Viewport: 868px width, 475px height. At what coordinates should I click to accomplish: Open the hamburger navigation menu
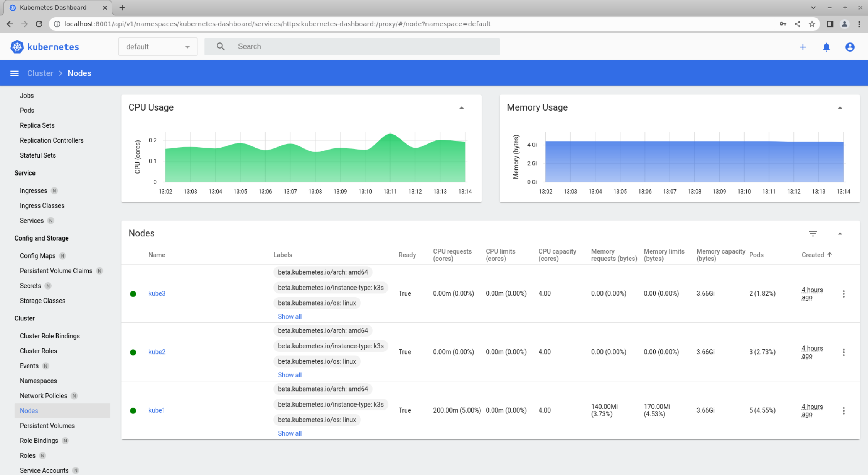point(15,73)
